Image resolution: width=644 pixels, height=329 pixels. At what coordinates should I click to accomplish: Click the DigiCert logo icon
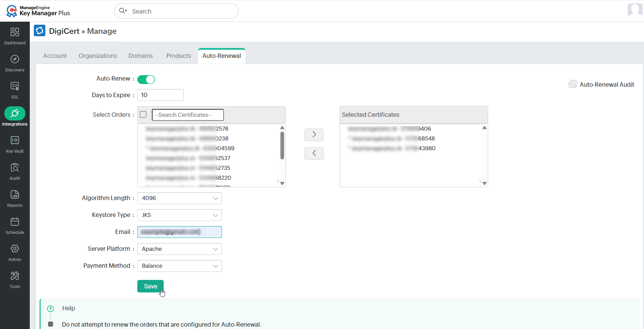[x=40, y=31]
